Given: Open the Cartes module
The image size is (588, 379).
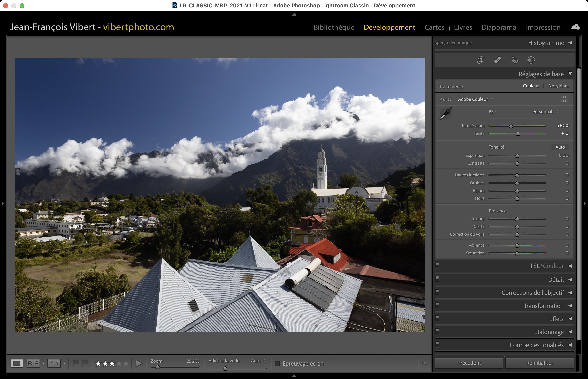Looking at the screenshot, I should point(434,27).
